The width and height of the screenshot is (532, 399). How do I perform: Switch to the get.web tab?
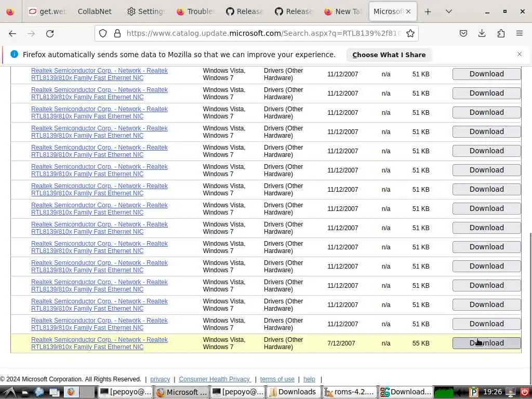click(x=47, y=11)
